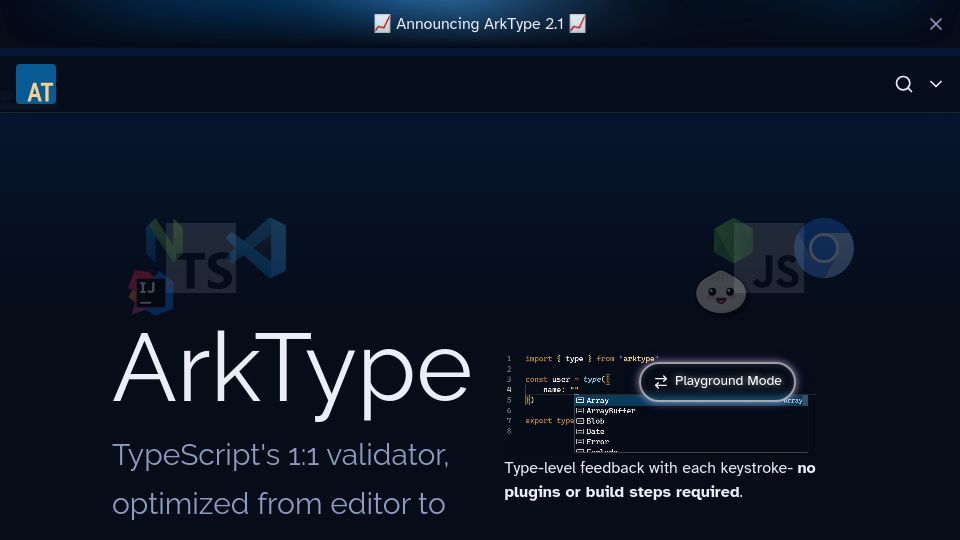
Task: Click the Node.js hexagon logo
Action: pyautogui.click(x=733, y=240)
